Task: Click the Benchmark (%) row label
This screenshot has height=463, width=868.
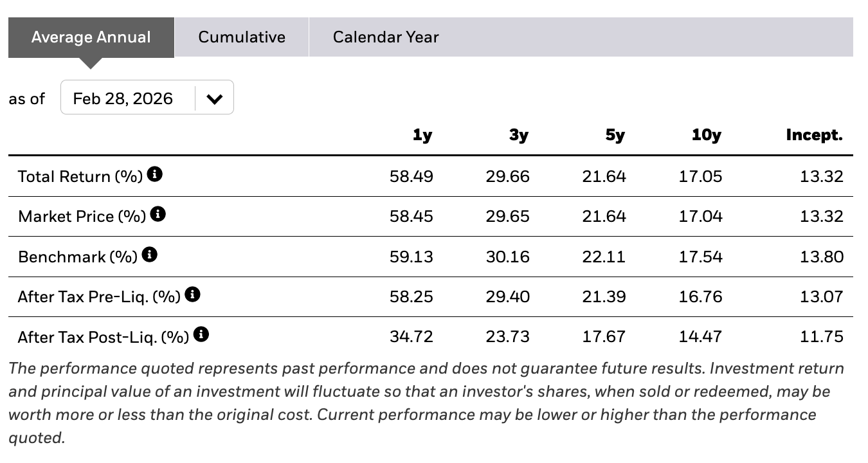Action: [78, 257]
